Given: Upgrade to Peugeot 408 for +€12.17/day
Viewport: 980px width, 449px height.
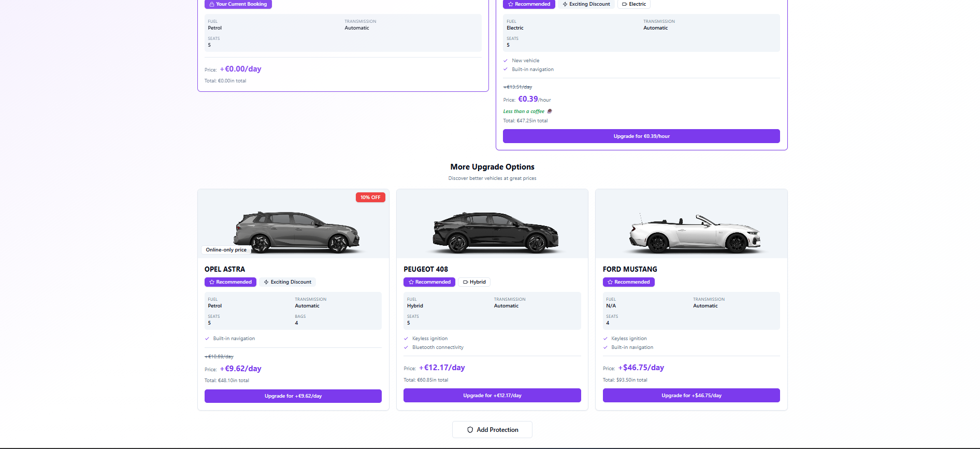Looking at the screenshot, I should tap(492, 396).
